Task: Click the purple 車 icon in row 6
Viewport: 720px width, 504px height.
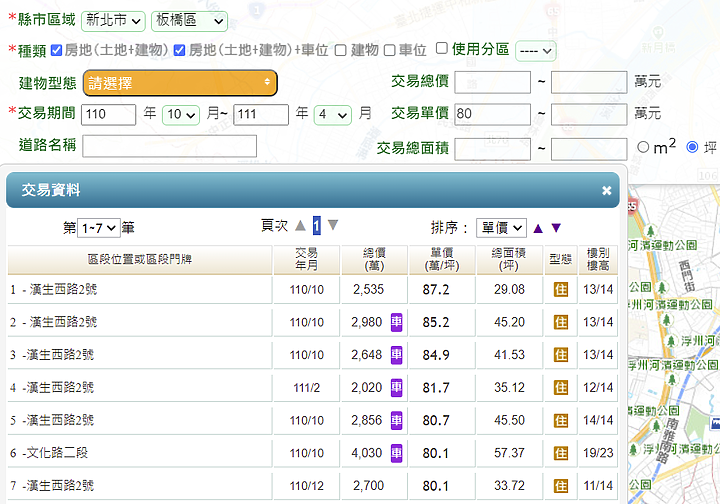Action: point(396,452)
